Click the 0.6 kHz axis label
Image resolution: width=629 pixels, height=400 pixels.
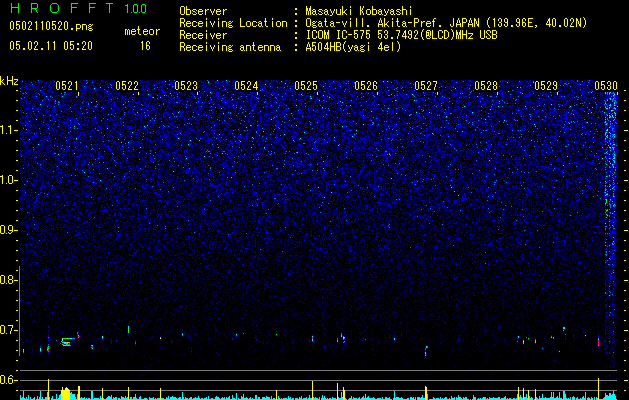tap(9, 380)
